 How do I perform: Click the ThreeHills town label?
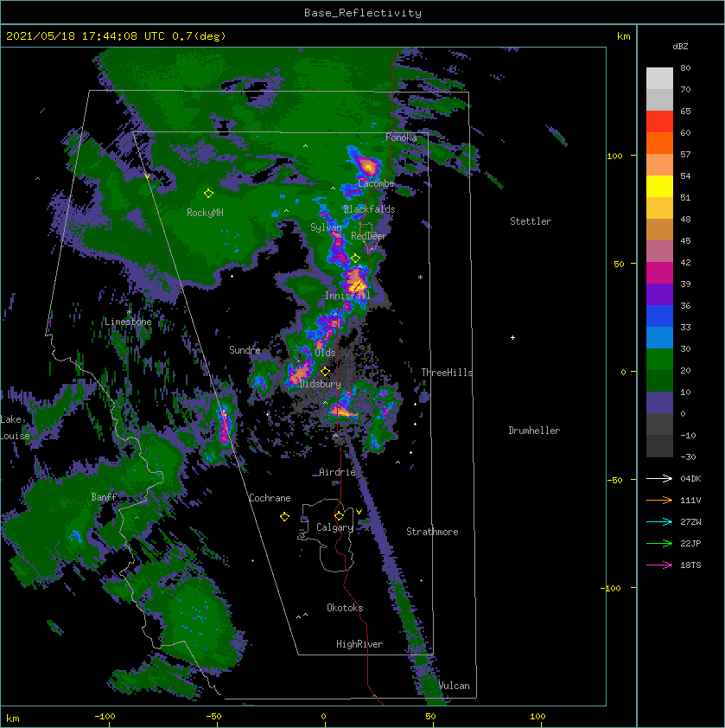(447, 373)
